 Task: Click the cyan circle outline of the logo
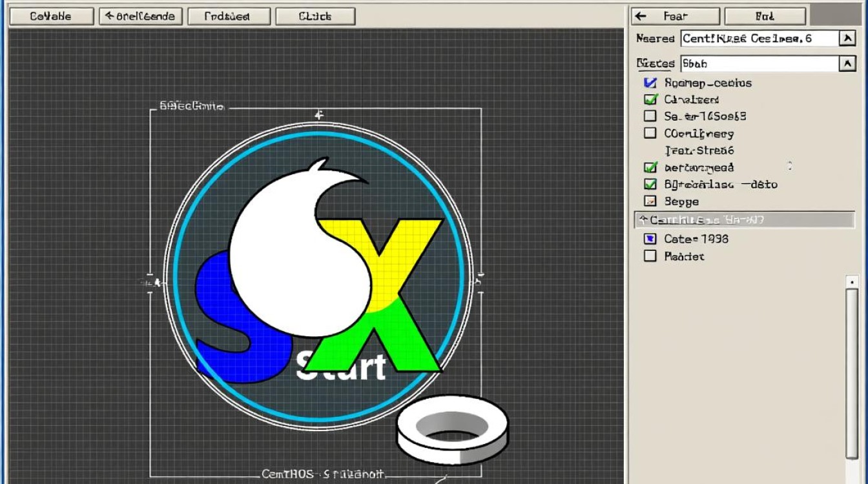[318, 276]
